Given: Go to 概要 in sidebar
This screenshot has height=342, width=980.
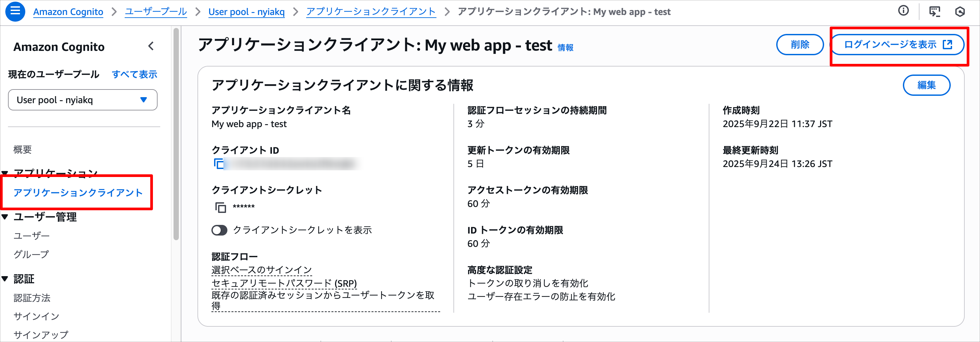Looking at the screenshot, I should (23, 149).
